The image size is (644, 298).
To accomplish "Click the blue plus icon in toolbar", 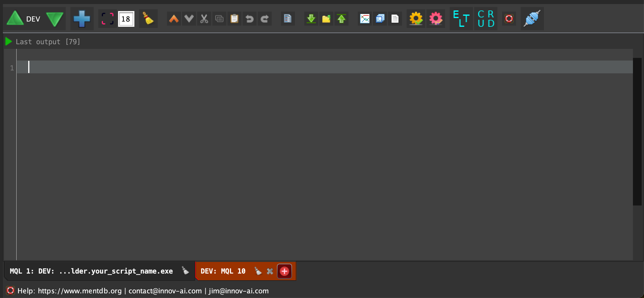I will click(82, 19).
